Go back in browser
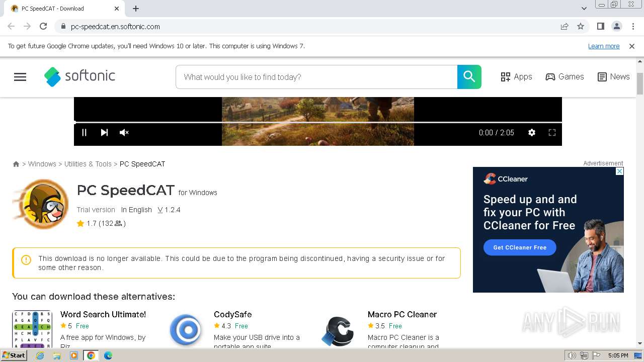Screen dimensions: 644x362 click(x=11, y=27)
